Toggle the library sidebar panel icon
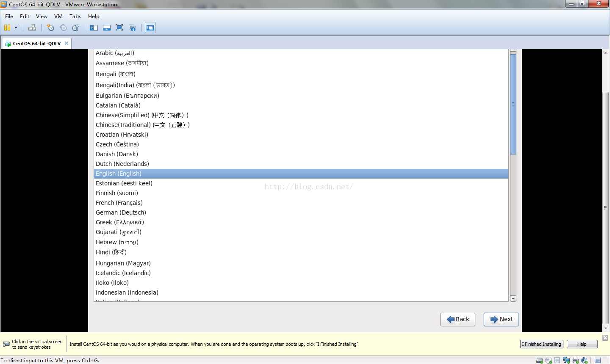This screenshot has width=610, height=364. click(x=94, y=28)
